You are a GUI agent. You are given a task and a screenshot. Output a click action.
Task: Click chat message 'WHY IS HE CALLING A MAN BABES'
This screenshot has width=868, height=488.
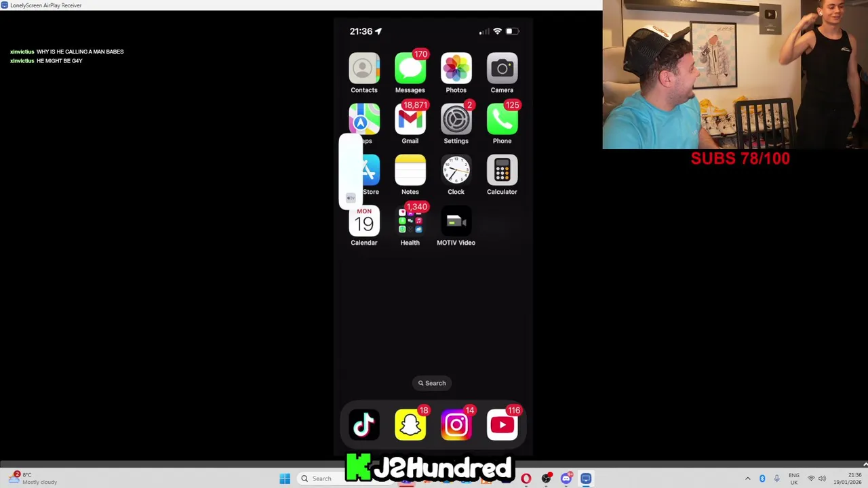tap(80, 52)
